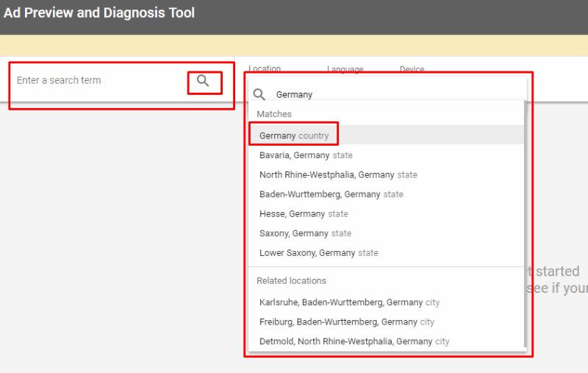The image size is (588, 373).
Task: Click the search term magnifier icon
Action: click(203, 81)
